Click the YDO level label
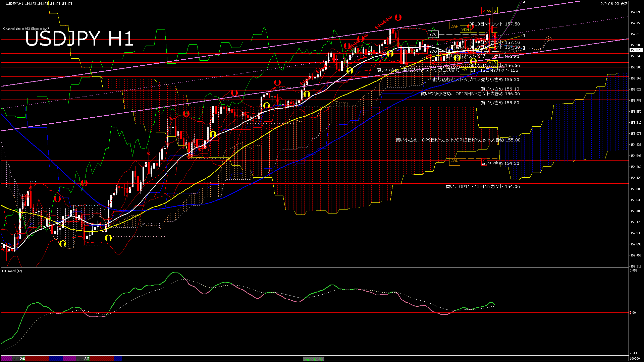The width and height of the screenshot is (644, 362). click(433, 51)
